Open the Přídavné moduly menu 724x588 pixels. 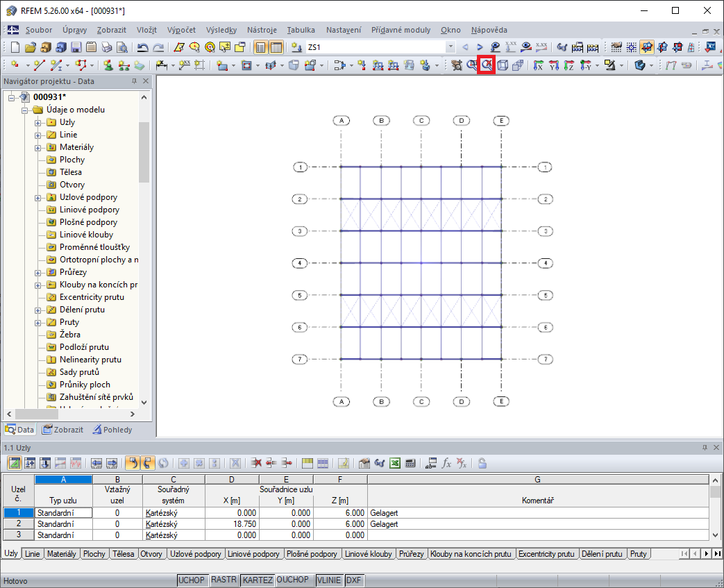(x=401, y=30)
